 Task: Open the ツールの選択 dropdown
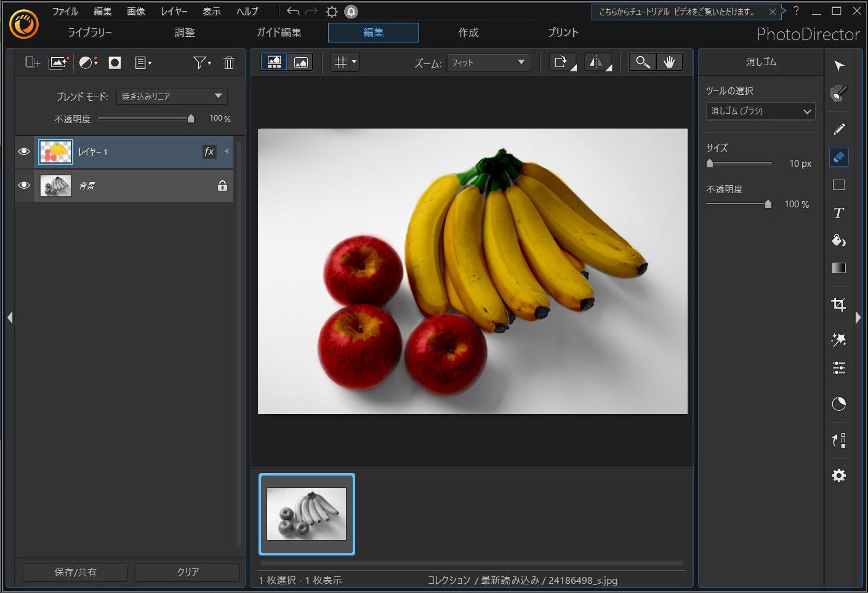[760, 111]
